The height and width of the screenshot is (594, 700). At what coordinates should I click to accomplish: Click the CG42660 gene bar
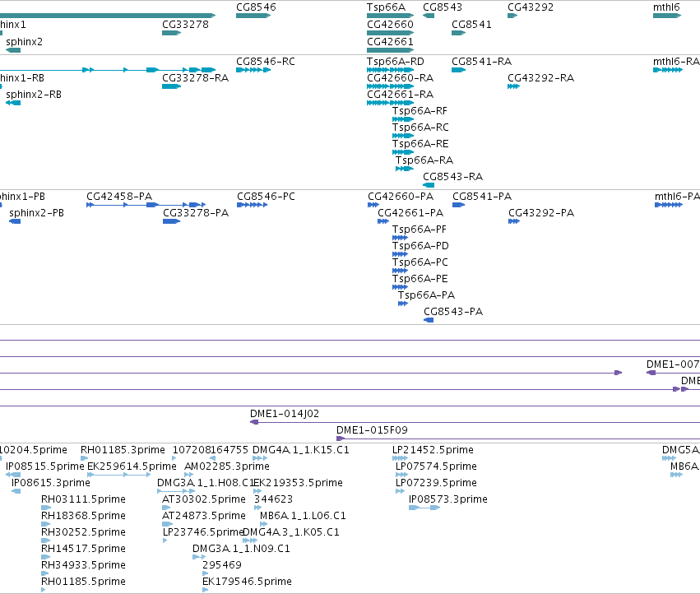click(x=390, y=33)
